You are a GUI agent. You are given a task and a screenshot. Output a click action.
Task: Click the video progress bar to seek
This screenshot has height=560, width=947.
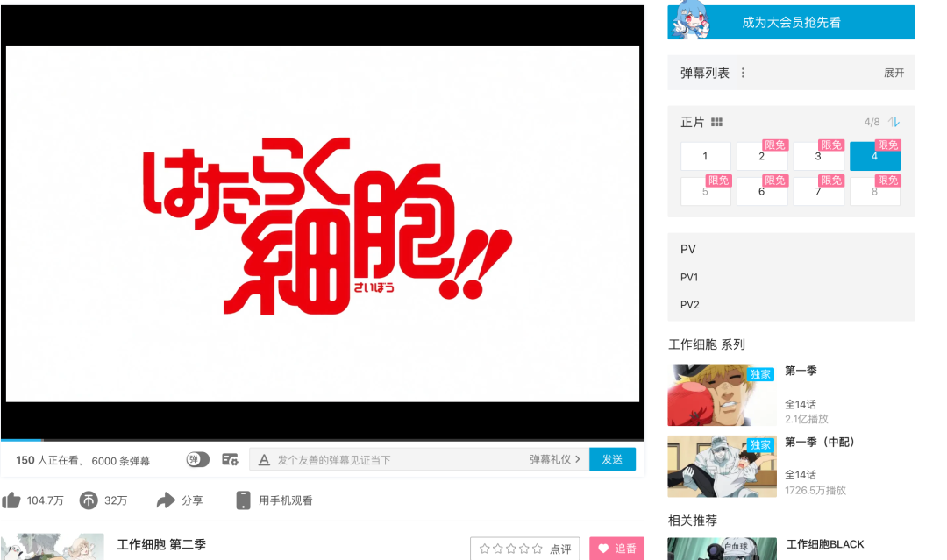(x=322, y=441)
